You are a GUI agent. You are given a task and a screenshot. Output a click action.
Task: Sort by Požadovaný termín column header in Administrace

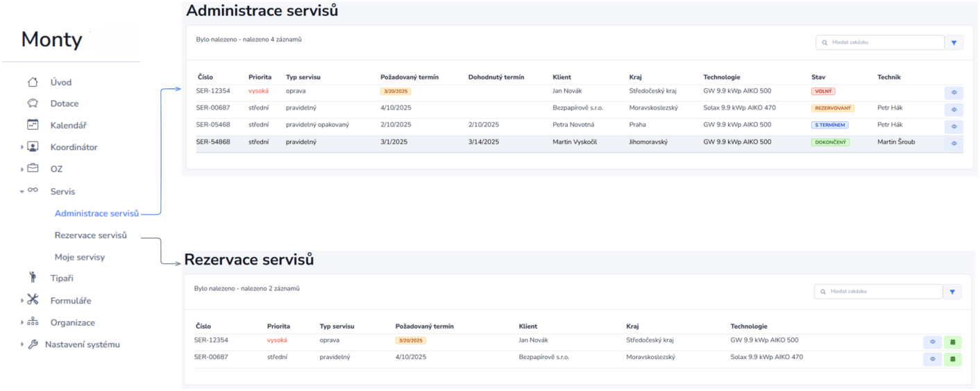[409, 77]
